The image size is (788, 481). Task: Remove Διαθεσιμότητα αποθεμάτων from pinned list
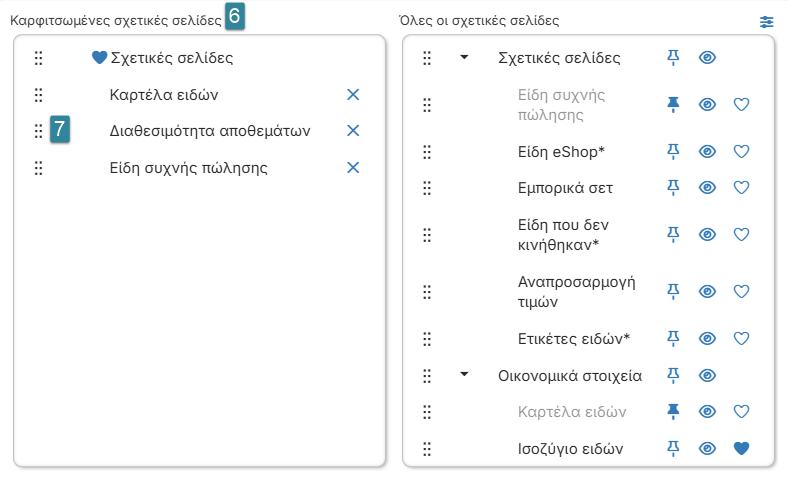[x=353, y=131]
